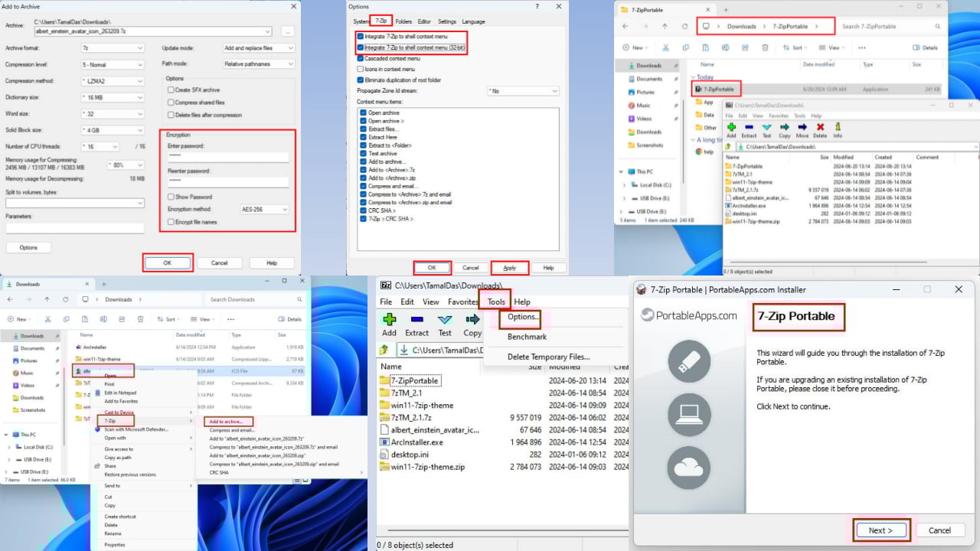
Task: Click Cancel in the 7-Zip Portable installer
Action: point(939,530)
